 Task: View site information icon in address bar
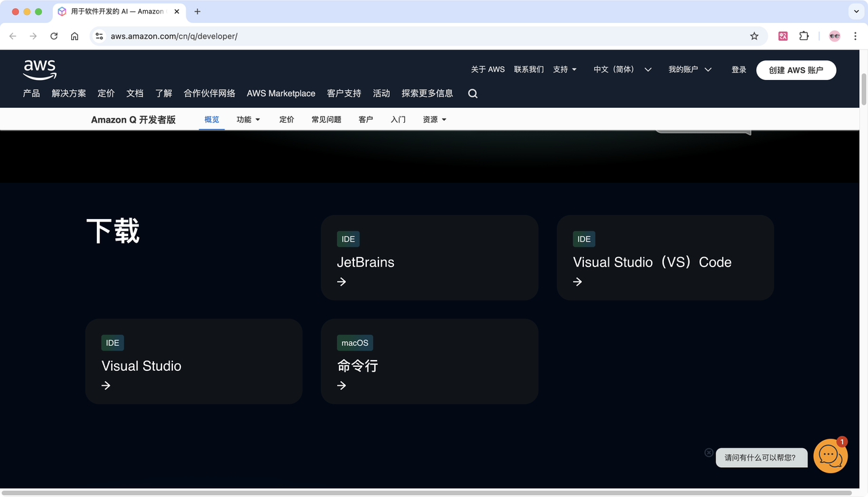click(x=100, y=36)
